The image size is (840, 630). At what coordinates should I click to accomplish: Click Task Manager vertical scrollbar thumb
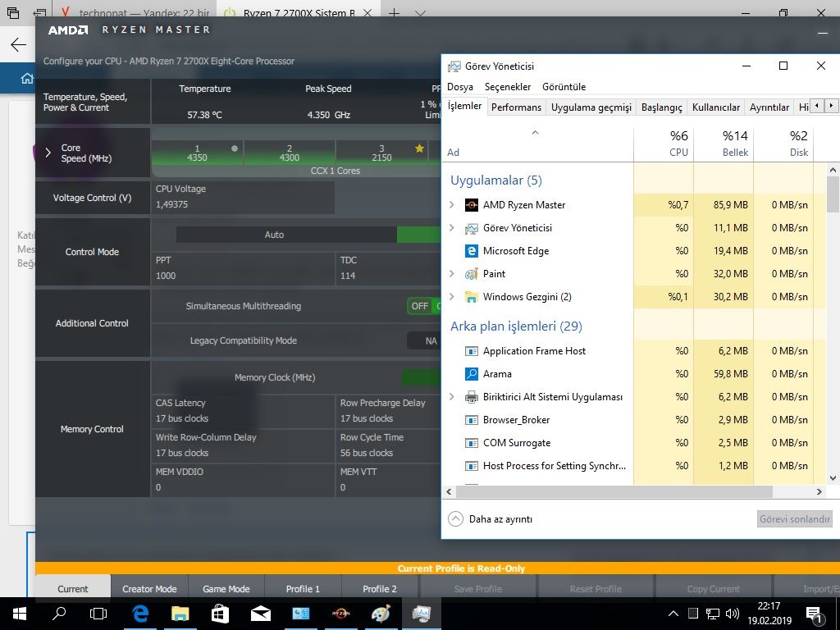point(833,194)
